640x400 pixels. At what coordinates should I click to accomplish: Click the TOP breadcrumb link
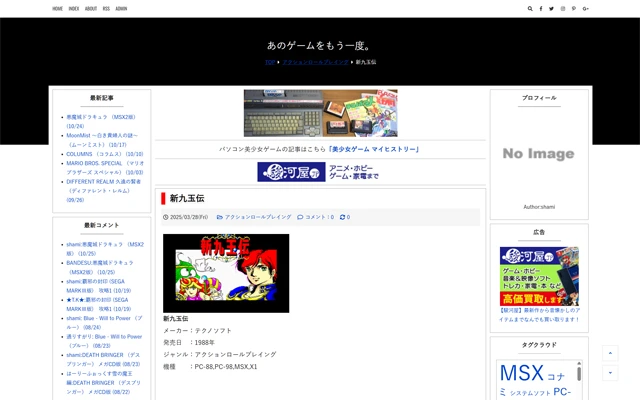click(270, 62)
